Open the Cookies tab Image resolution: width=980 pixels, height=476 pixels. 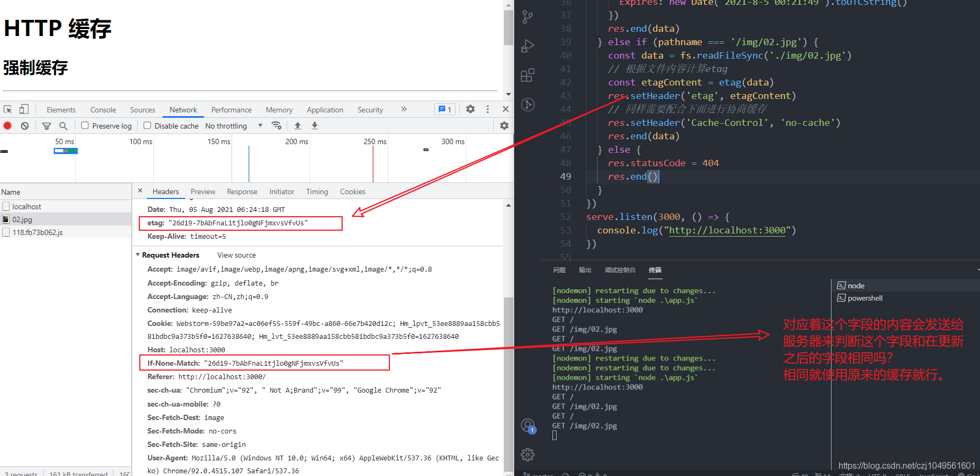click(353, 191)
